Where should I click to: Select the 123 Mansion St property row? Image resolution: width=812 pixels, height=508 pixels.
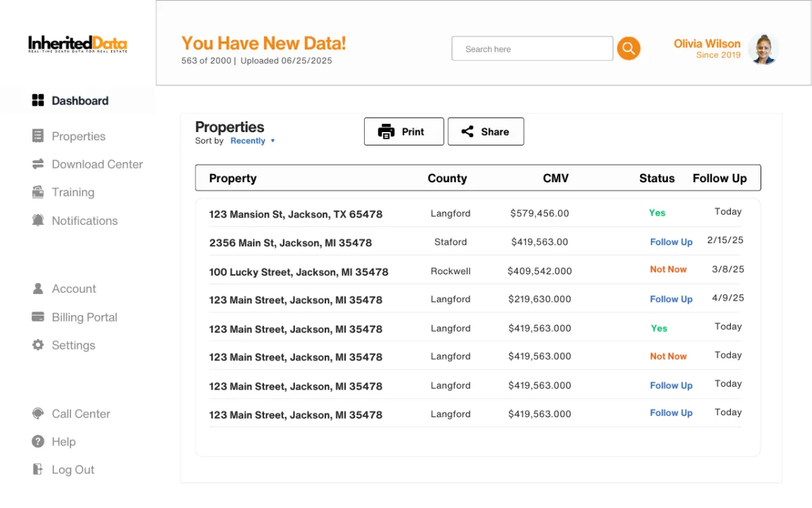click(x=296, y=214)
